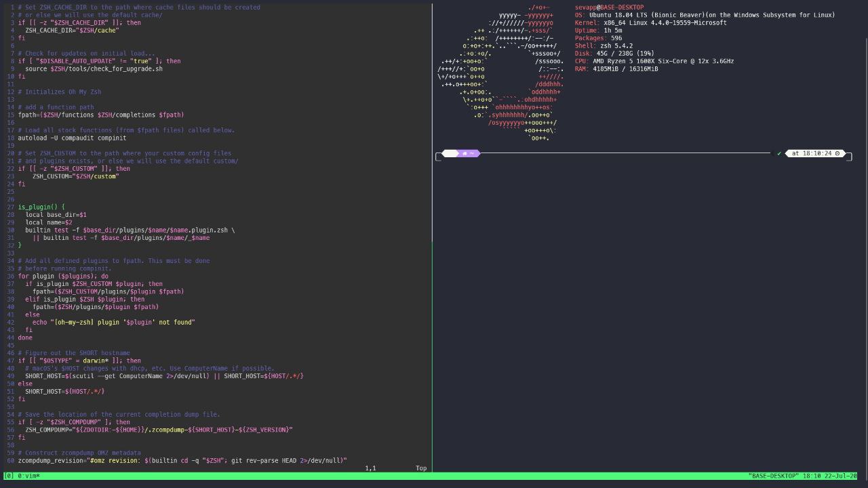The height and width of the screenshot is (488, 868).
Task: Click the neofetch 'Uptime: 1h 5m' line
Action: click(598, 30)
